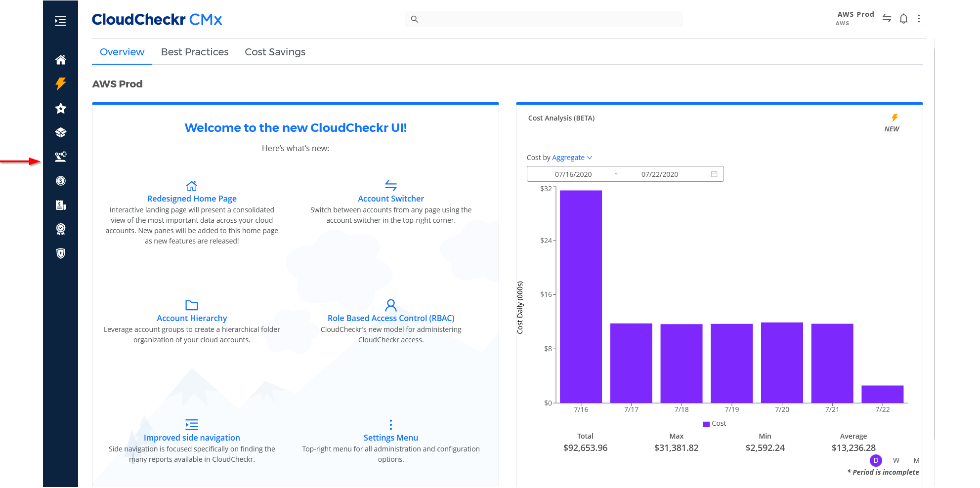Click the AWS Prod page heading
The image size is (980, 488).
coord(118,84)
